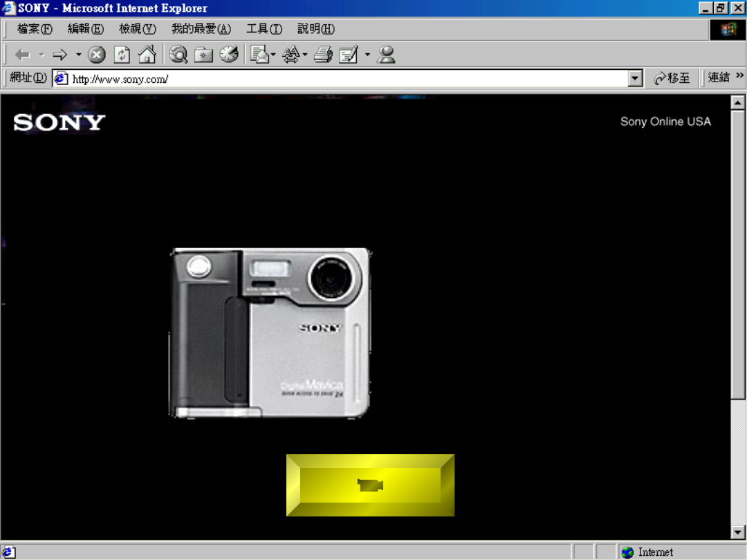The image size is (747, 560).
Task: Click the 移至 go button
Action: click(672, 78)
